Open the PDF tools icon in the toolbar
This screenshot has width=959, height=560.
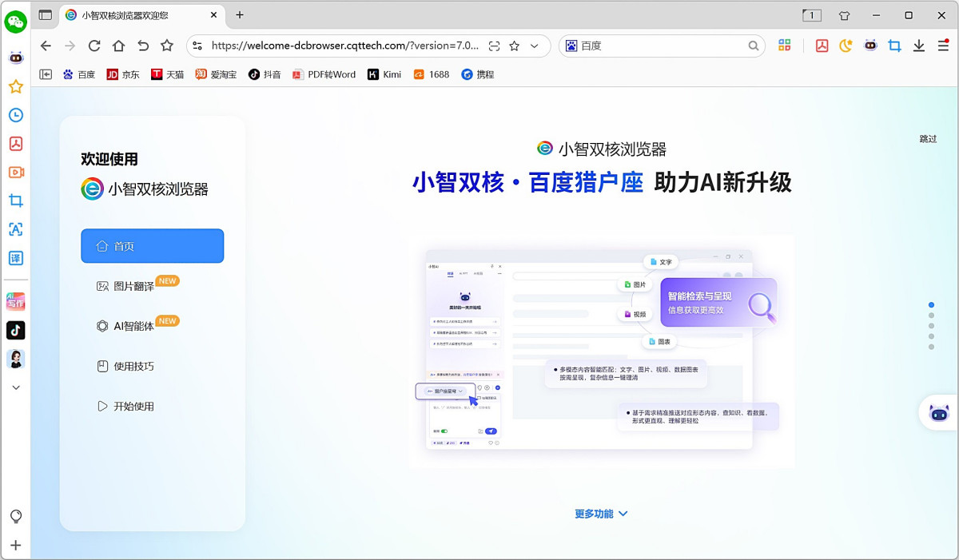(x=822, y=46)
